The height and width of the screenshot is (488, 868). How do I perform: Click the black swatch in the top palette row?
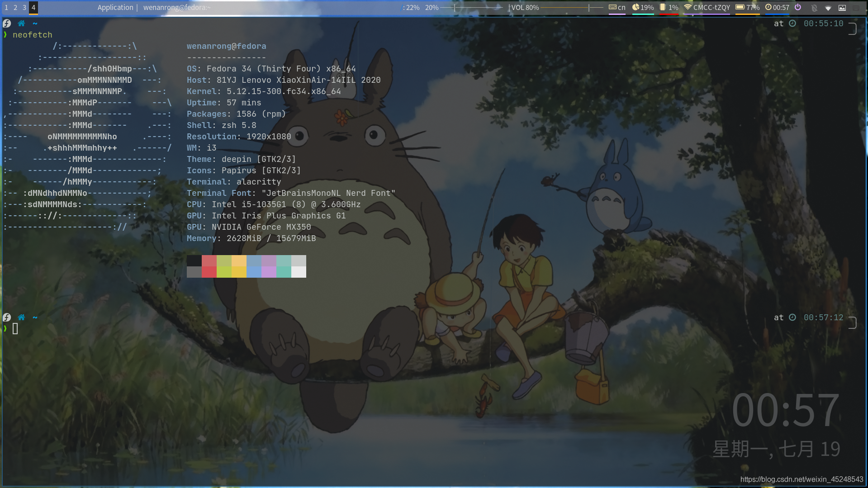coord(194,261)
